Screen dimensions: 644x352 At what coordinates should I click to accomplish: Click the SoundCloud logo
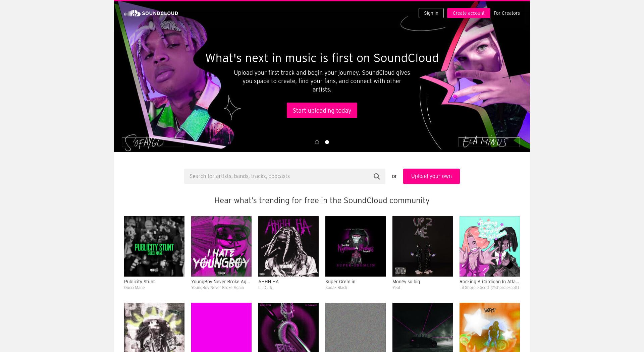pyautogui.click(x=151, y=13)
